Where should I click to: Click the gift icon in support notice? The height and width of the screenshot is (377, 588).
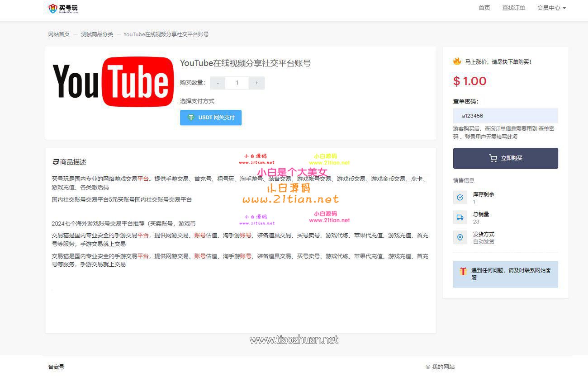click(x=463, y=271)
